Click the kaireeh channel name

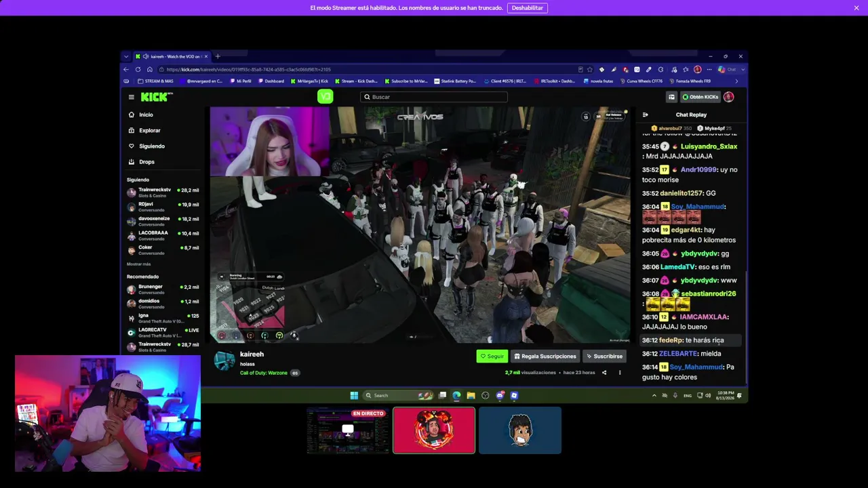point(252,354)
